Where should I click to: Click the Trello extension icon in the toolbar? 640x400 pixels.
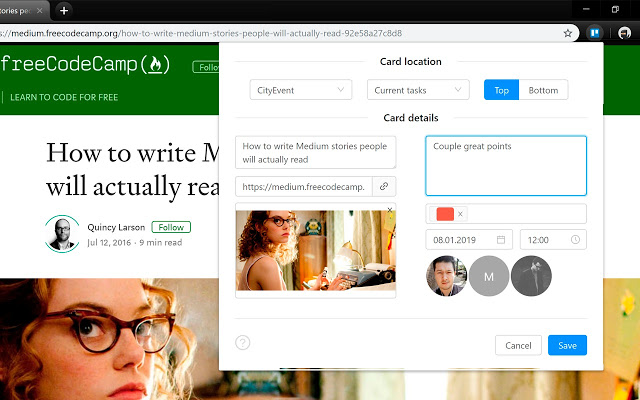coord(595,33)
